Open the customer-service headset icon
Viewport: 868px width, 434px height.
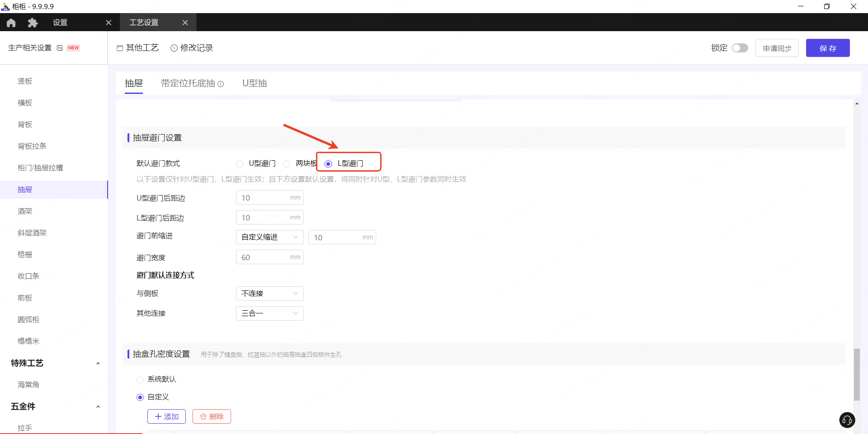click(x=847, y=420)
